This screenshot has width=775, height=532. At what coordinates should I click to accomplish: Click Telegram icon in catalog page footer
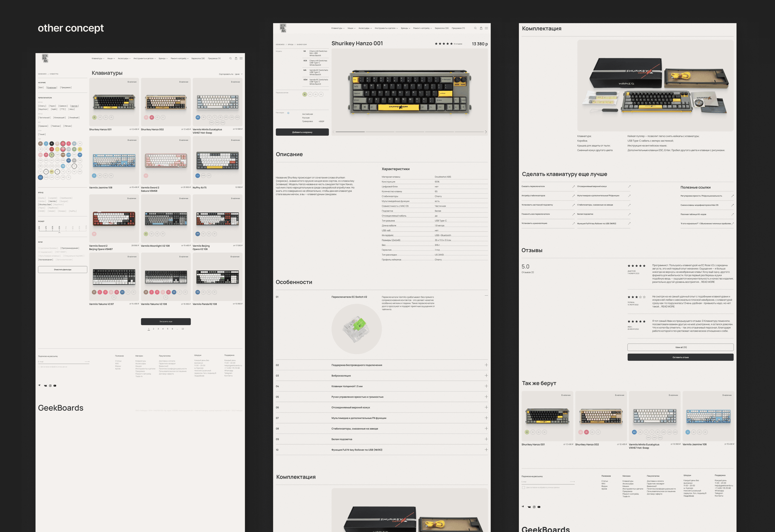click(x=39, y=385)
